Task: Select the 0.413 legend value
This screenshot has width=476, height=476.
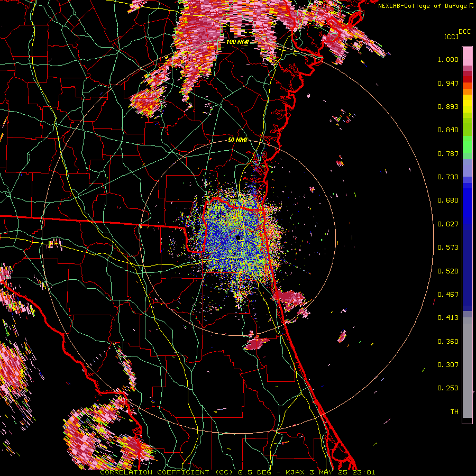Action: pos(448,318)
